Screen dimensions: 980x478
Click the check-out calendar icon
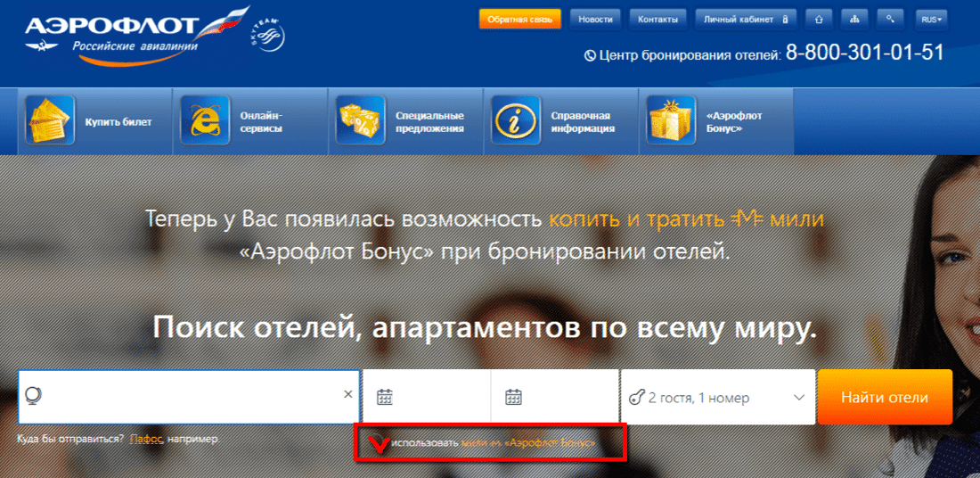tap(514, 397)
